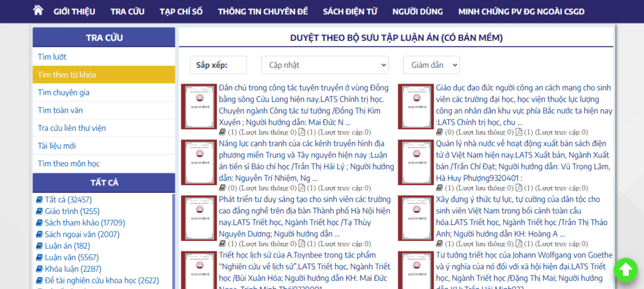
Task: Open the PDF icon under the Dân chủ thesis
Action: tap(301, 132)
